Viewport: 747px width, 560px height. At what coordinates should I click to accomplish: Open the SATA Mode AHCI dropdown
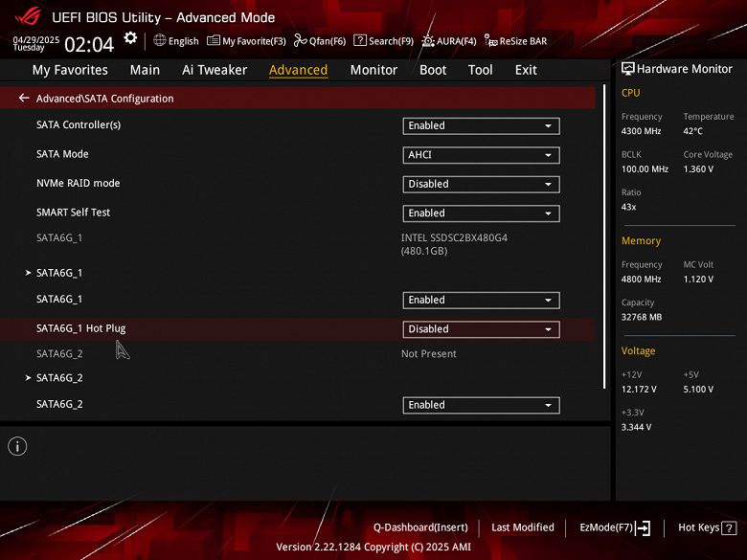481,155
